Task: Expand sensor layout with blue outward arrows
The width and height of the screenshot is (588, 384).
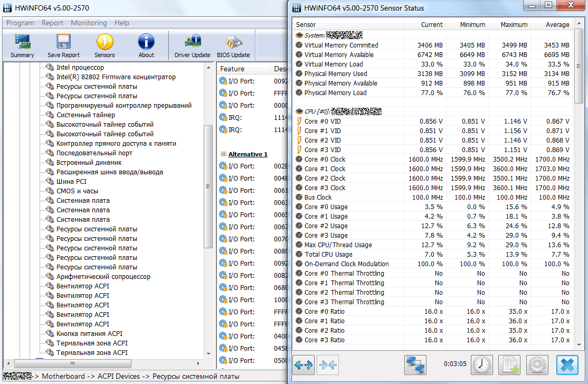Action: point(304,364)
